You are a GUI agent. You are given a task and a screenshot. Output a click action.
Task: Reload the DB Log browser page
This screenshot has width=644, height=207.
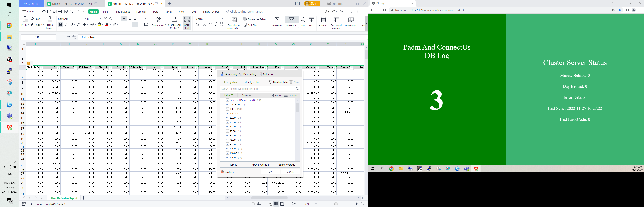point(384,10)
